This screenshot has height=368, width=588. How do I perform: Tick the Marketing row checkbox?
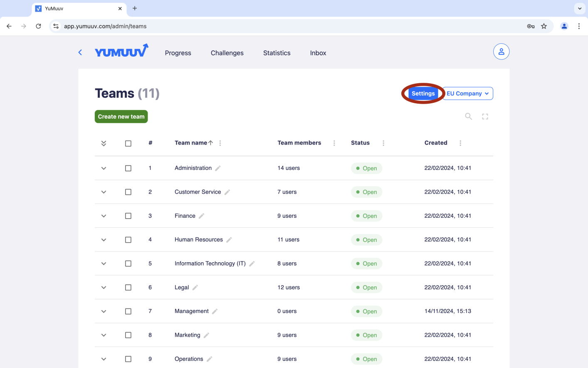pyautogui.click(x=128, y=336)
